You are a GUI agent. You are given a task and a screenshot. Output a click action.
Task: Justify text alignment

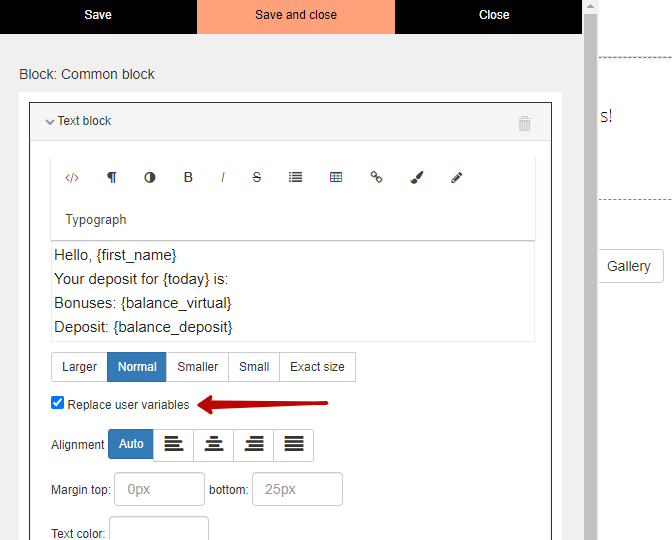coord(294,445)
